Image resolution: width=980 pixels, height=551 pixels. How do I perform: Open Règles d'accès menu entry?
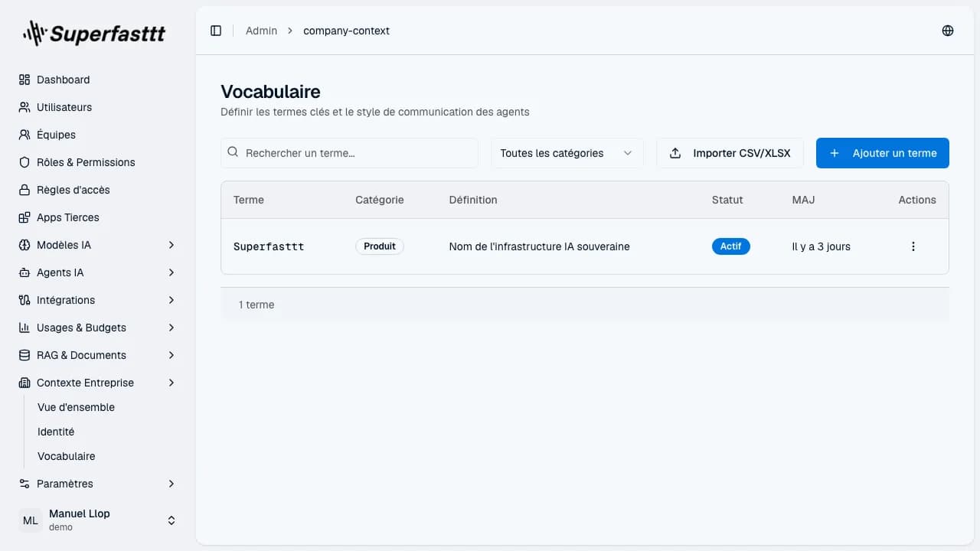coord(98,190)
